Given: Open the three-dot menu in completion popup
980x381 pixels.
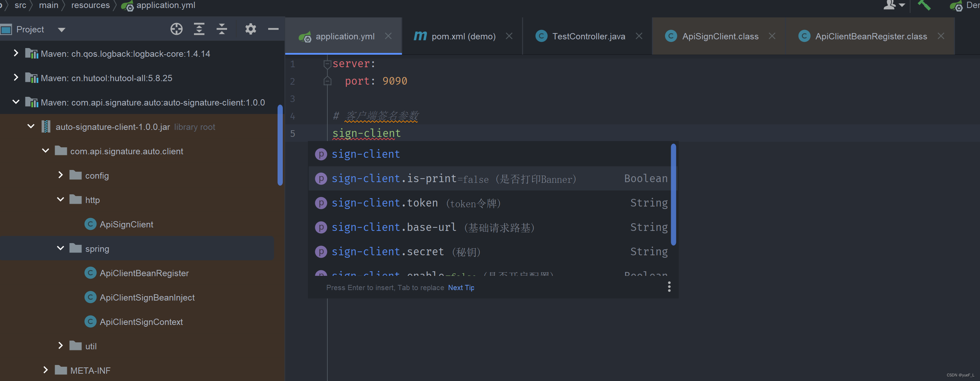Looking at the screenshot, I should pyautogui.click(x=669, y=287).
